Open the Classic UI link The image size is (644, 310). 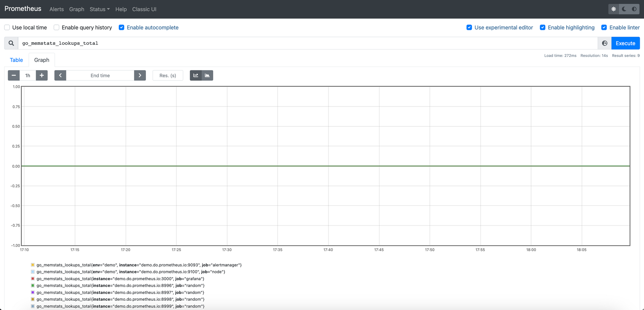(144, 9)
